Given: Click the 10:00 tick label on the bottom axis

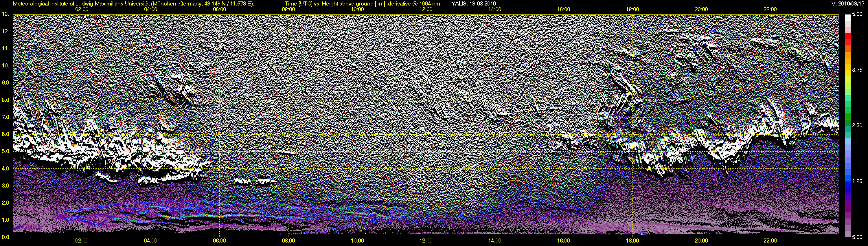Looking at the screenshot, I should [357, 241].
